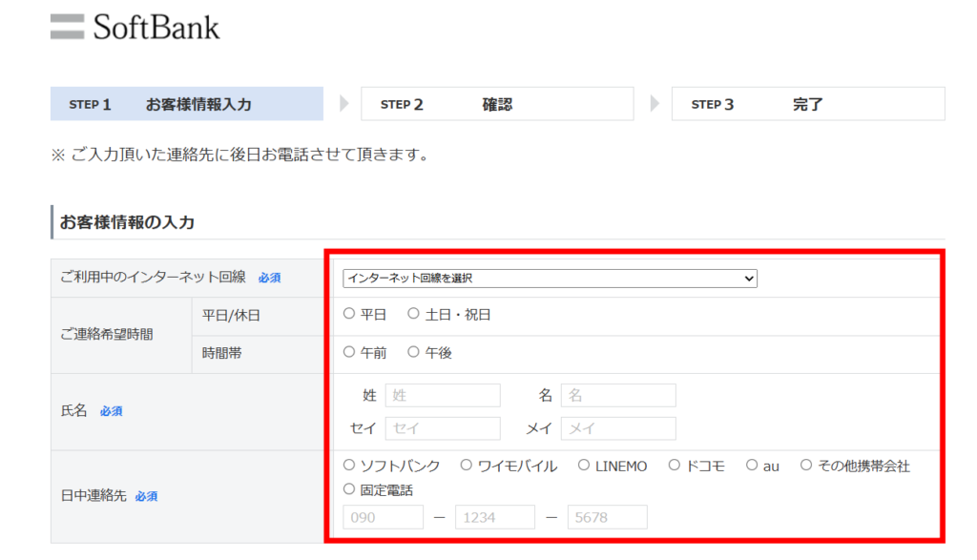Focus the セイ kana input field

click(443, 428)
